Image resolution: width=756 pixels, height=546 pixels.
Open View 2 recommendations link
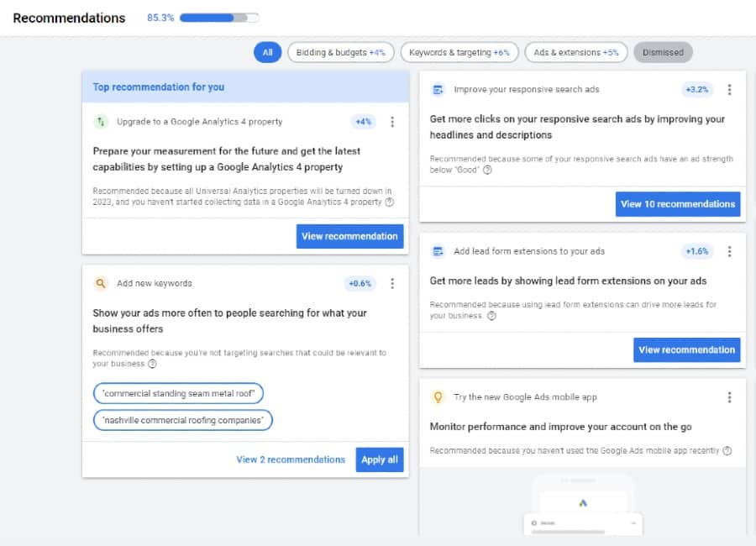coord(291,459)
